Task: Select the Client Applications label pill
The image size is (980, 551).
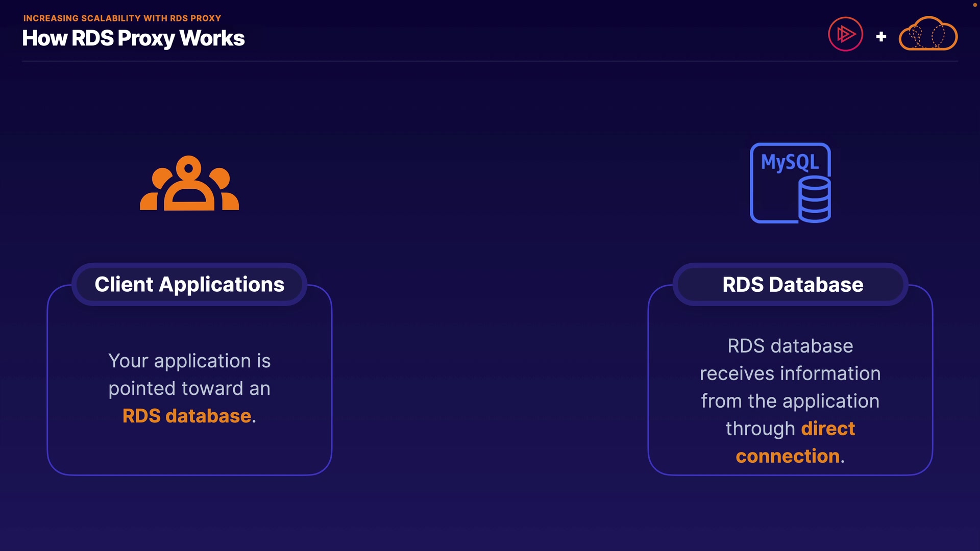Action: (x=189, y=285)
